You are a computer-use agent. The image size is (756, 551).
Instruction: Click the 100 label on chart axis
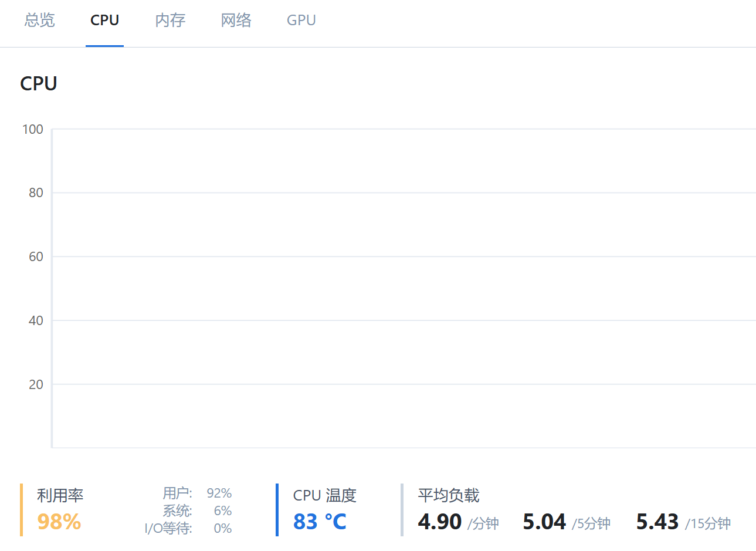(33, 129)
